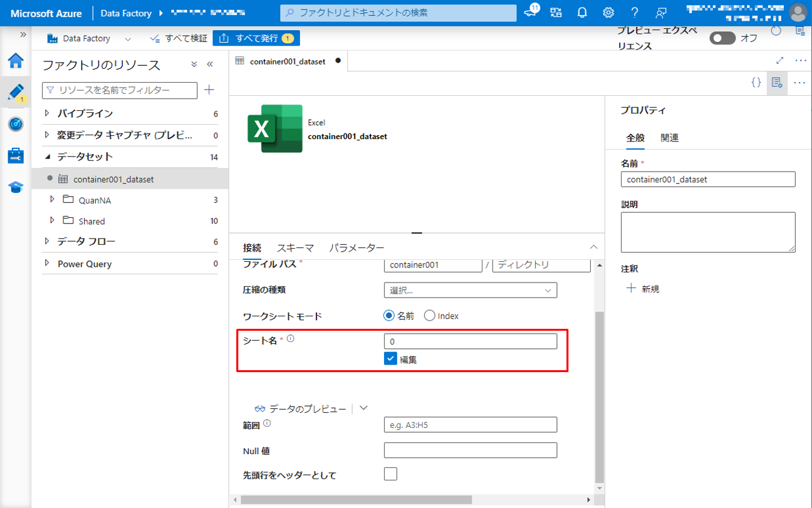This screenshot has width=812, height=508.
Task: Open the Learning Center graduation cap icon
Action: pyautogui.click(x=16, y=187)
